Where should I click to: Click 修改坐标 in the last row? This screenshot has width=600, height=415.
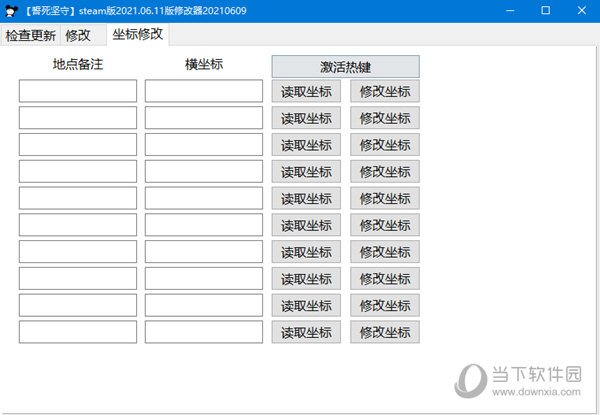[384, 332]
